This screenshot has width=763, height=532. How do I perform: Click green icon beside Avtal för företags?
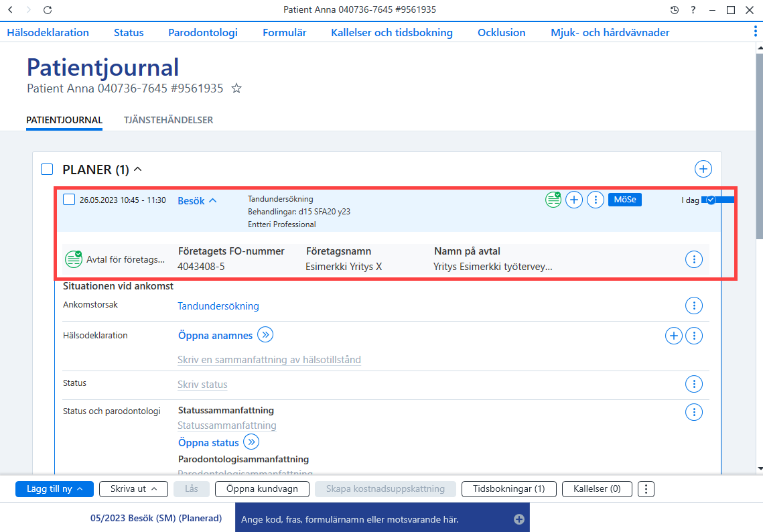click(x=74, y=259)
